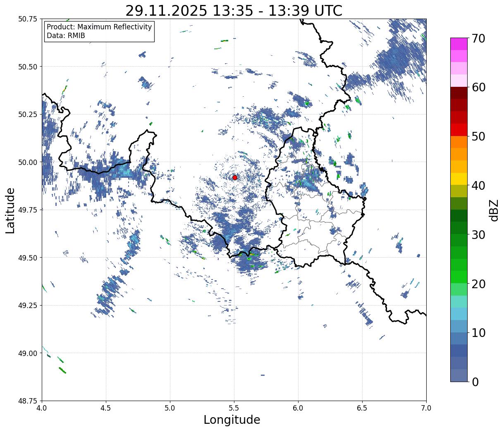Click the 'Latitude' axis label

pyautogui.click(x=11, y=210)
